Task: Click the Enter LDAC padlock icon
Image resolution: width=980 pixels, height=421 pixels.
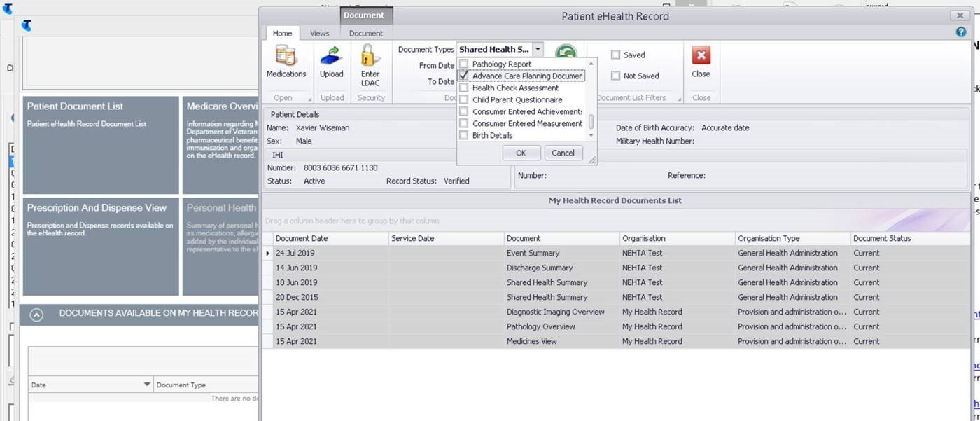Action: click(x=370, y=56)
